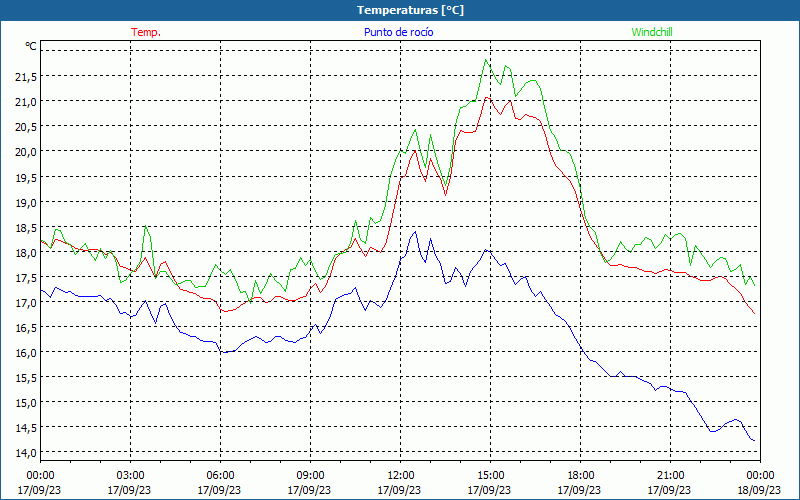Click the 21,0 y-axis value

point(26,102)
